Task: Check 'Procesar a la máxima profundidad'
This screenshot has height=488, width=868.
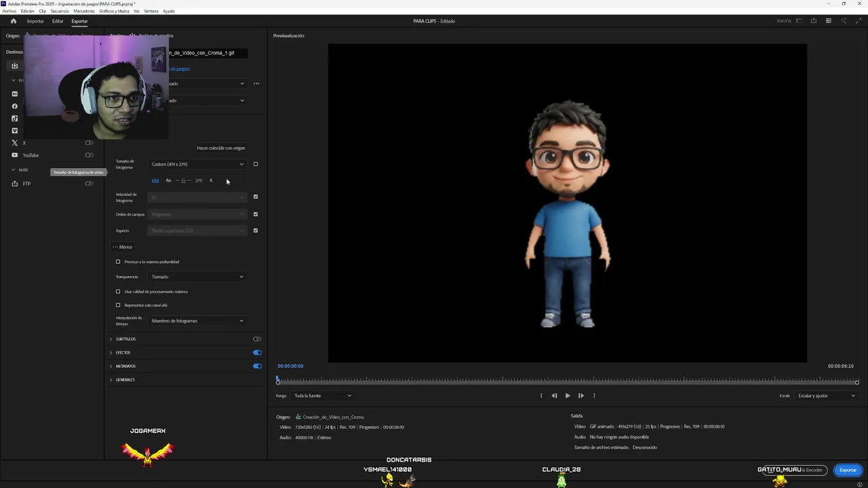Action: (x=118, y=262)
